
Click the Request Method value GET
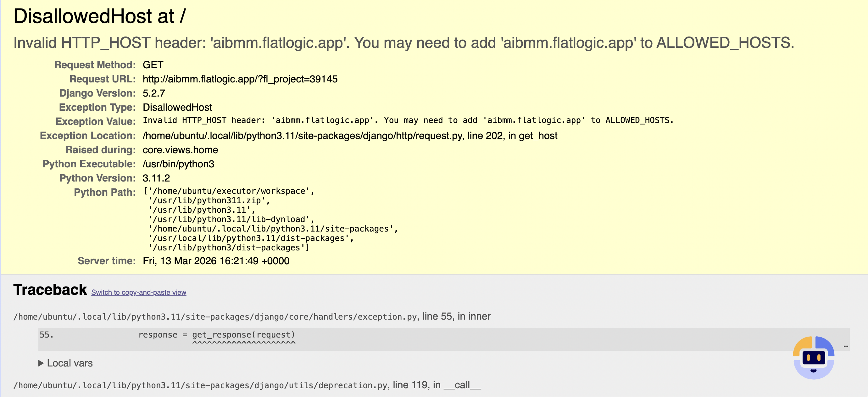click(x=153, y=65)
